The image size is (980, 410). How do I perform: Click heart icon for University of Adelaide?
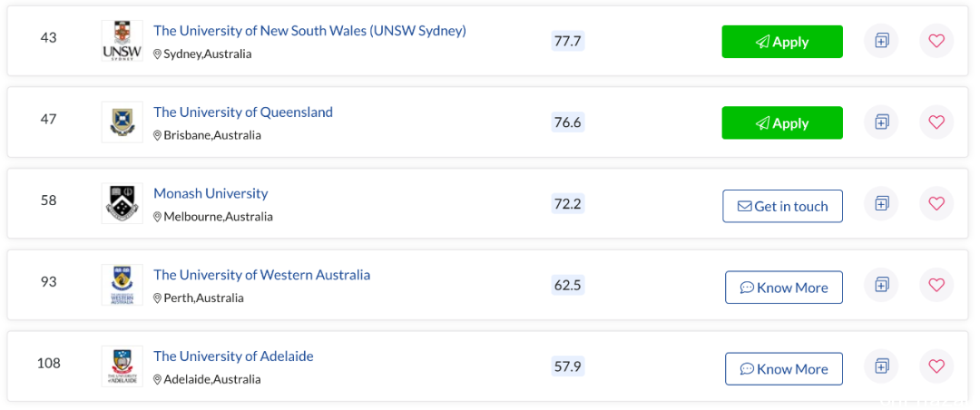pos(936,366)
